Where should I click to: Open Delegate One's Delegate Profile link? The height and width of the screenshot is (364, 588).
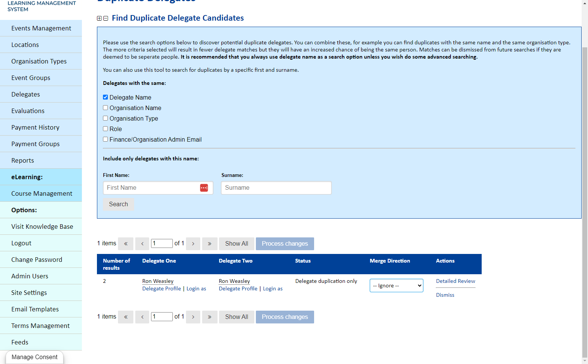(x=162, y=288)
